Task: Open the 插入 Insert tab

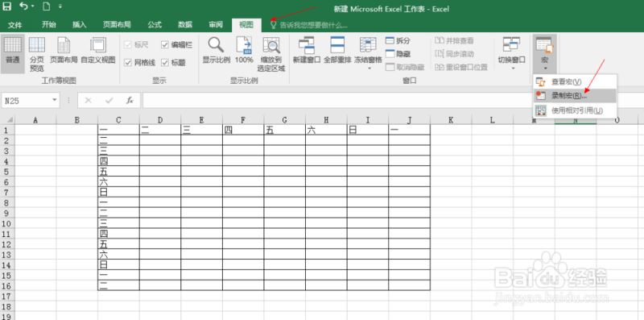Action: (x=80, y=25)
